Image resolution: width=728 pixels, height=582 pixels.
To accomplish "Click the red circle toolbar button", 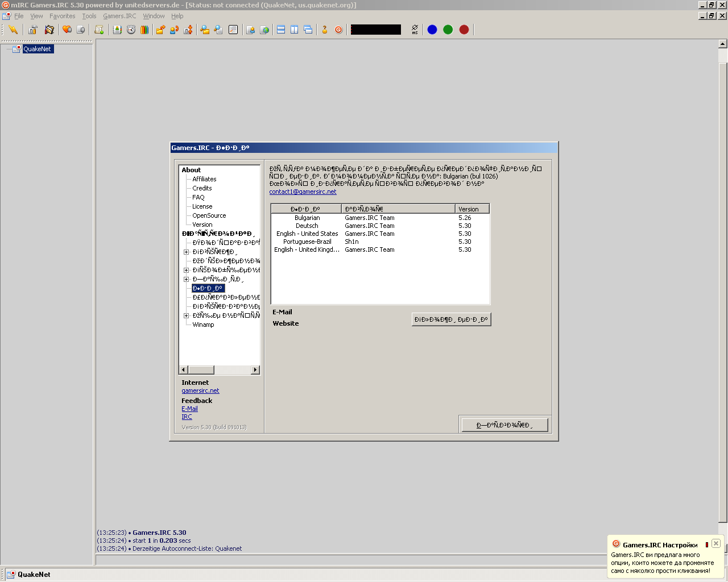I will pos(464,30).
